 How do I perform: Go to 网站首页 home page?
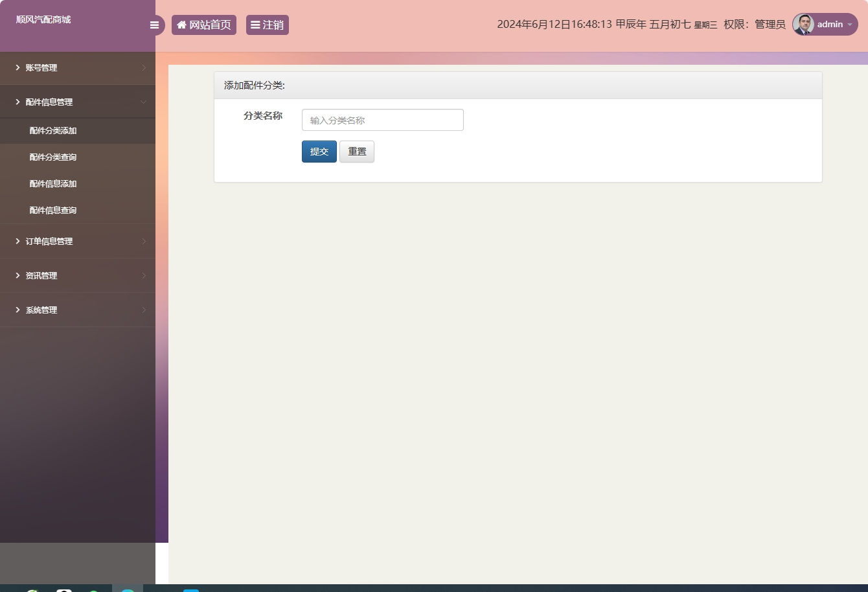tap(204, 25)
